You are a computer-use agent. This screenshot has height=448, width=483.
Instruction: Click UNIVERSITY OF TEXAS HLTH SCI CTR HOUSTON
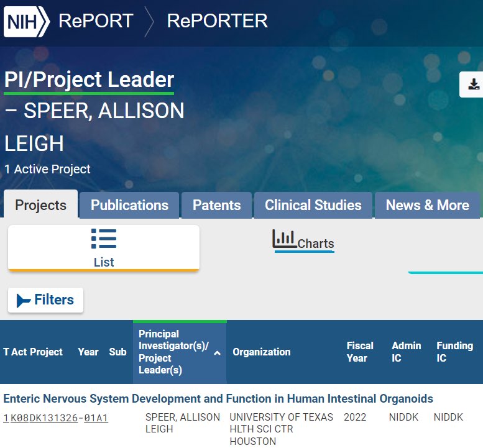point(281,429)
